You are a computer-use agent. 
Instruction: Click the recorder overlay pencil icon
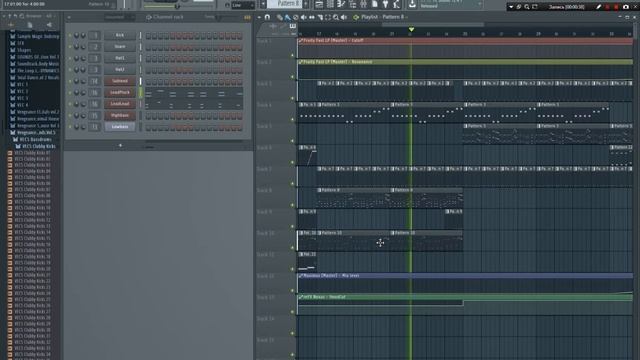598,7
